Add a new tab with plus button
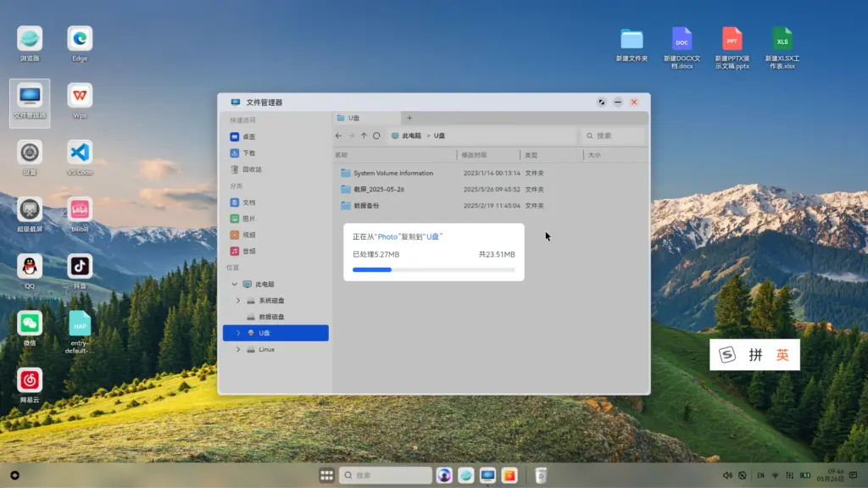Screen dimensions: 868x488 tap(409, 118)
